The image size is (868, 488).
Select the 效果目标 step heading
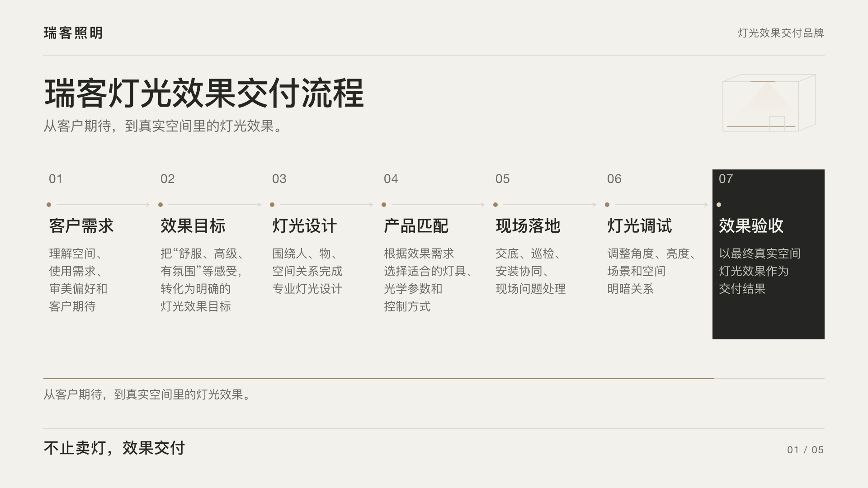pyautogui.click(x=193, y=226)
